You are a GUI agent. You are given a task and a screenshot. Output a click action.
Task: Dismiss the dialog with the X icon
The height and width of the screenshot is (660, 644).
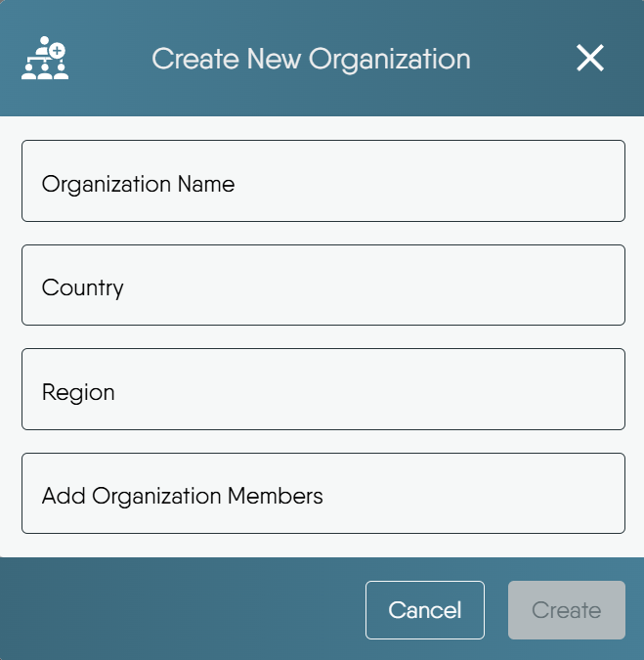[x=590, y=59]
